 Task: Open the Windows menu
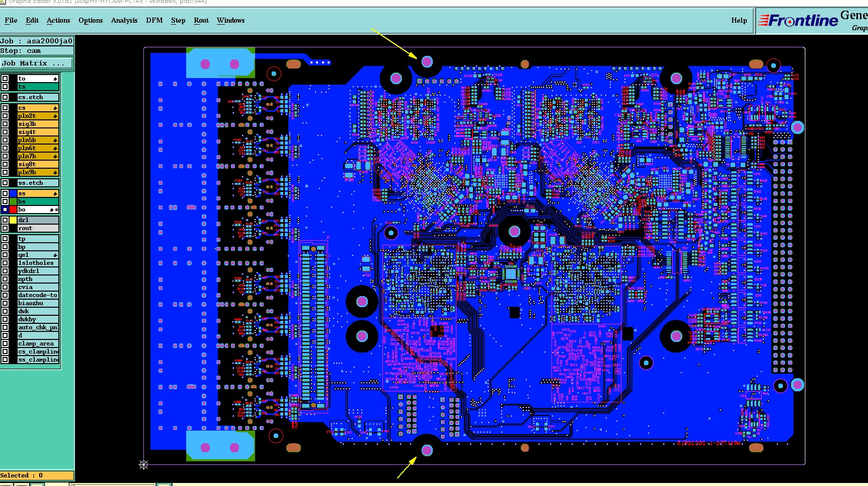tap(231, 21)
